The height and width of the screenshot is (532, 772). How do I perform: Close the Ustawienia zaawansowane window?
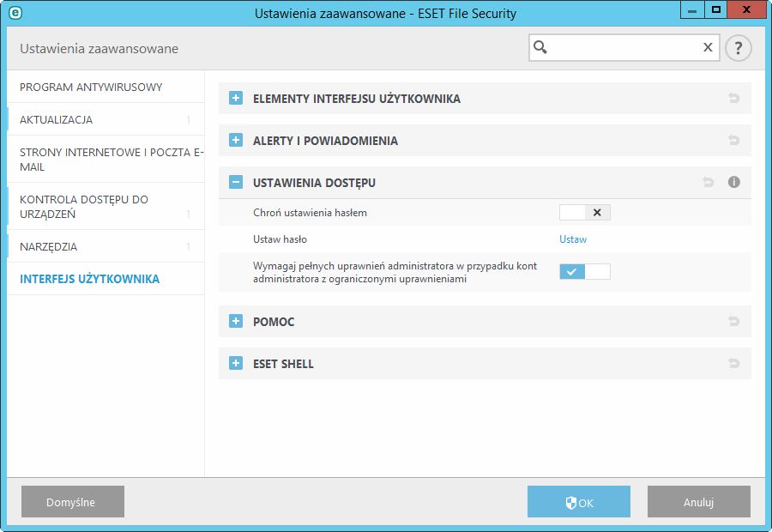[746, 10]
